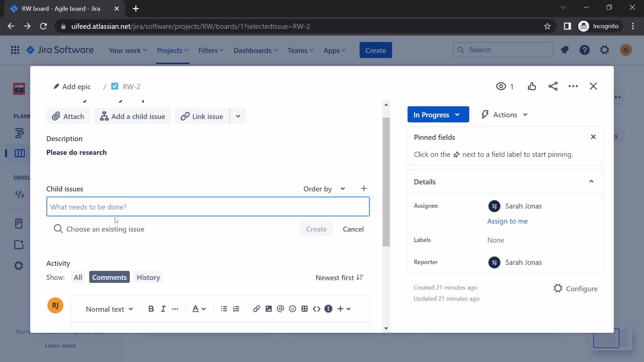Click the Add epic breadcrumb

click(72, 86)
